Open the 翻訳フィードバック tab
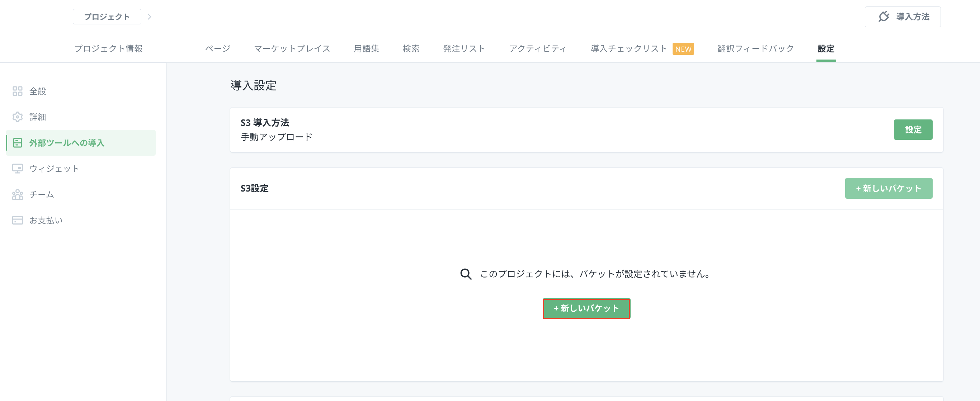 (755, 49)
